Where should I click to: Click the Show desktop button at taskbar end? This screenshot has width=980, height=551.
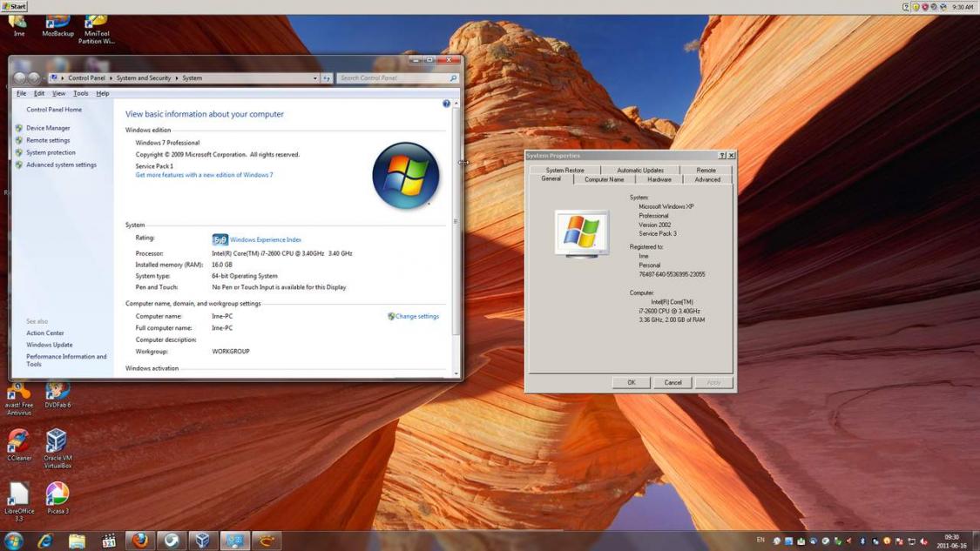click(x=976, y=541)
